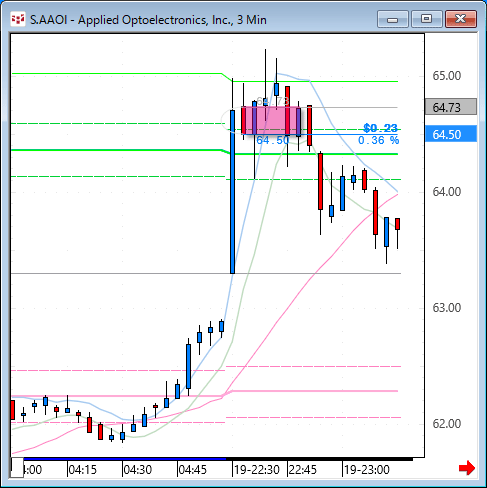Click the chart icon in the title bar

[x=18, y=19]
